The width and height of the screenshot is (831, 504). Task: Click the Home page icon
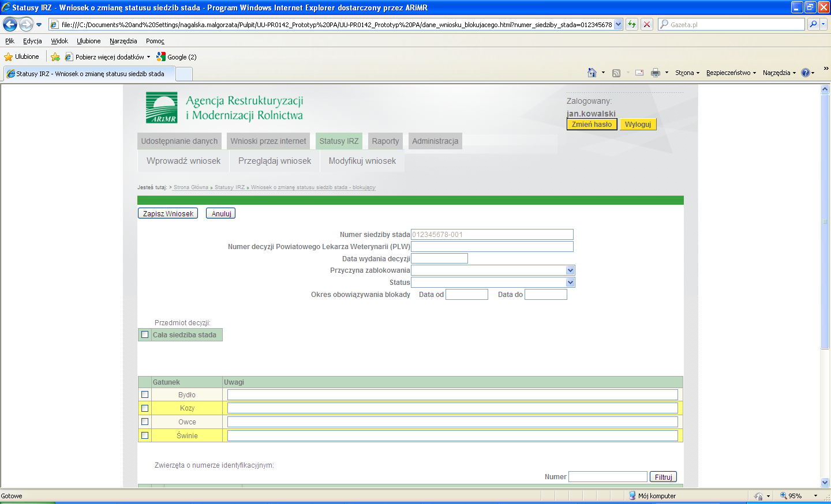(x=592, y=73)
